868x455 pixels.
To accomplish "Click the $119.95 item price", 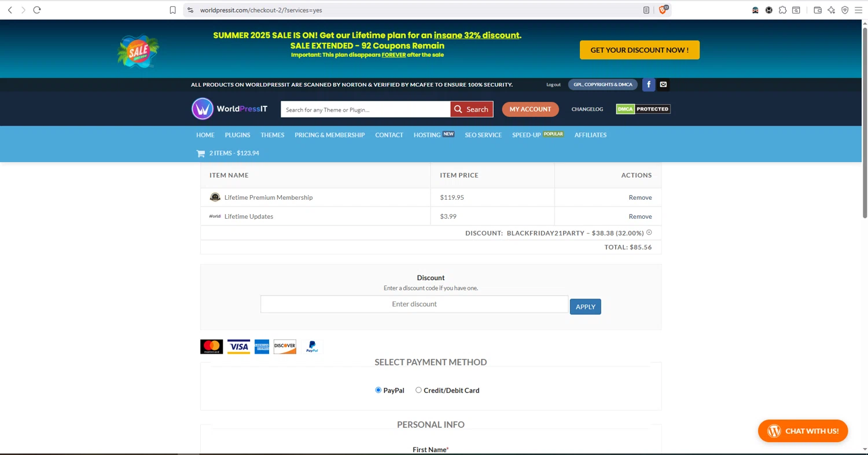I will [452, 197].
